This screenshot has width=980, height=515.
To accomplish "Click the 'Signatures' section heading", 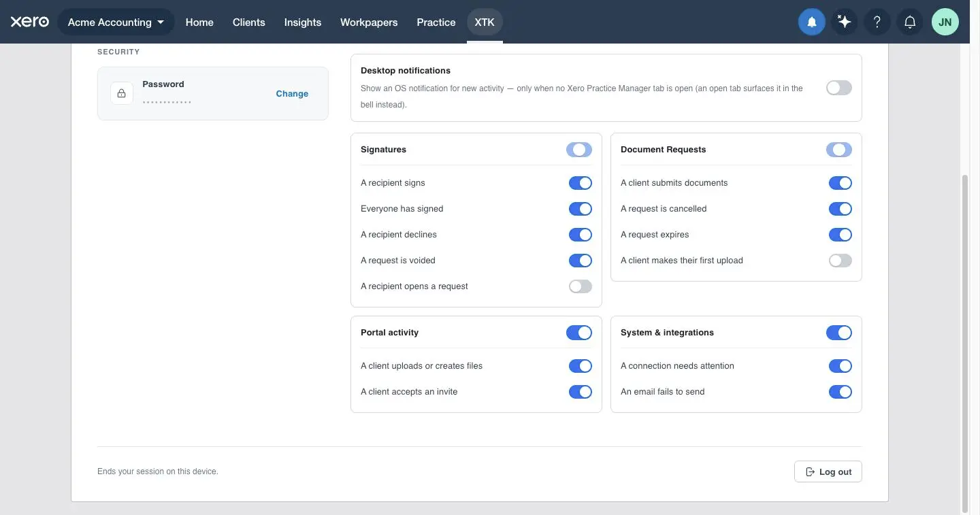I will pos(383,150).
